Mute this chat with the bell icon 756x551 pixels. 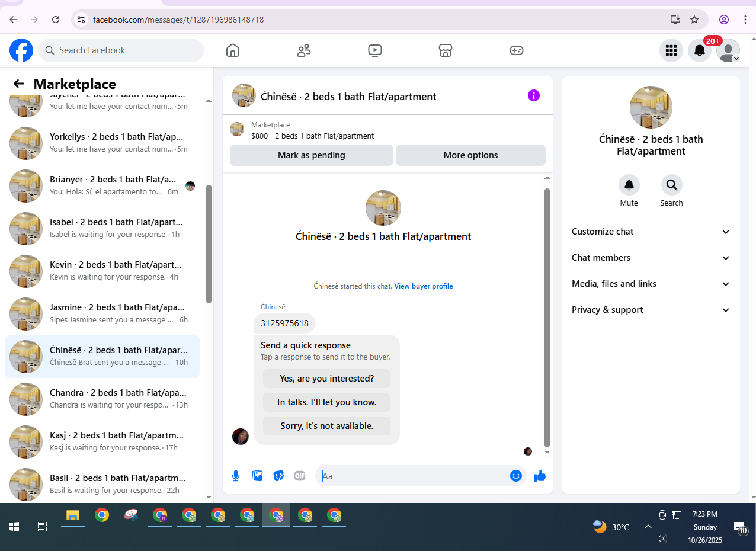[x=629, y=185]
